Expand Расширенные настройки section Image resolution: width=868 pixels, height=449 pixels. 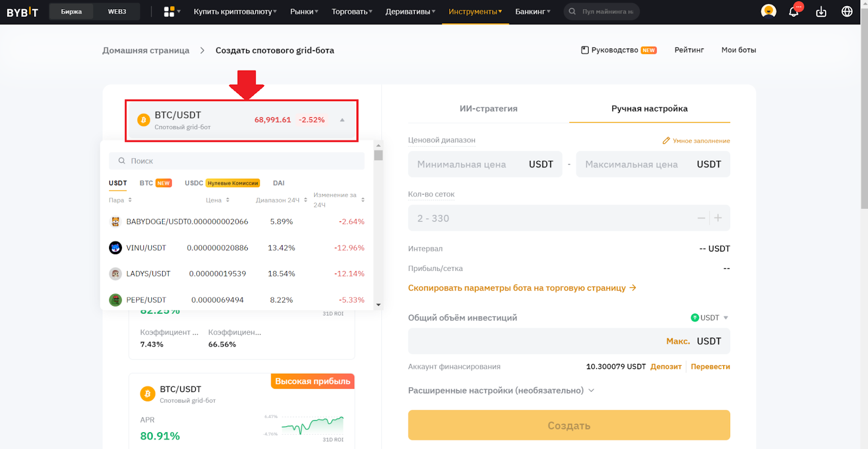(x=501, y=390)
